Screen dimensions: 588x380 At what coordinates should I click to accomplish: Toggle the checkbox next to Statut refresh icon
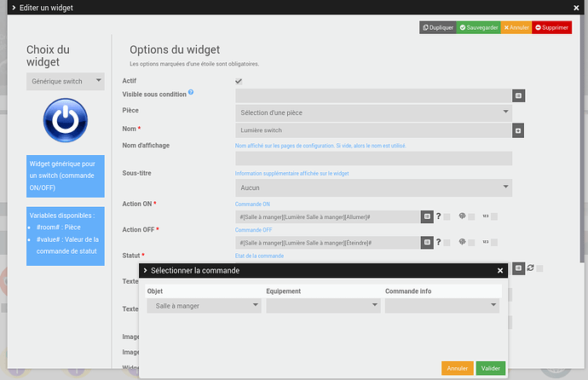539,268
